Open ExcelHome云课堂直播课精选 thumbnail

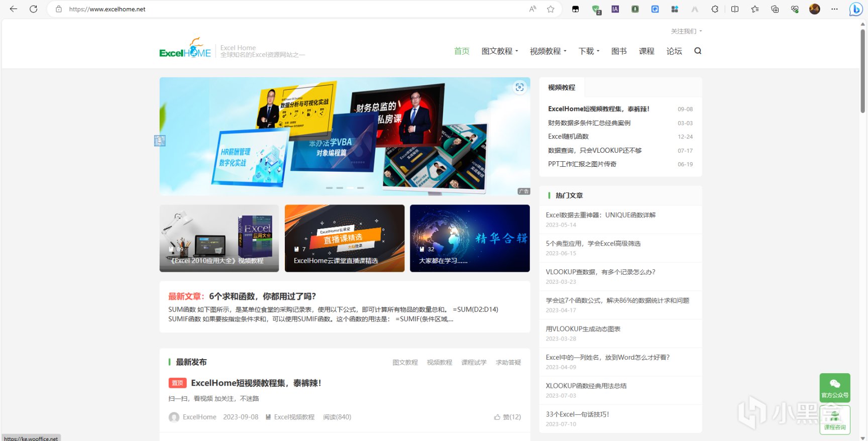345,238
